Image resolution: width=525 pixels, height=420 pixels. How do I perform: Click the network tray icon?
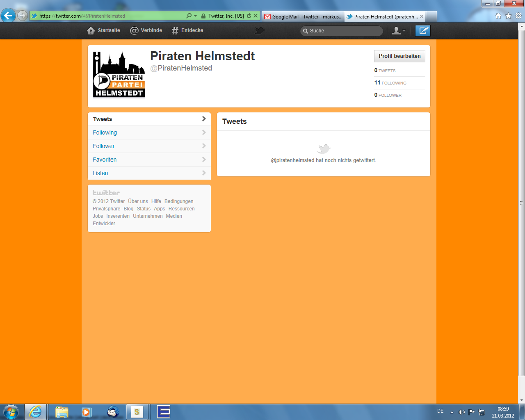[x=482, y=412]
